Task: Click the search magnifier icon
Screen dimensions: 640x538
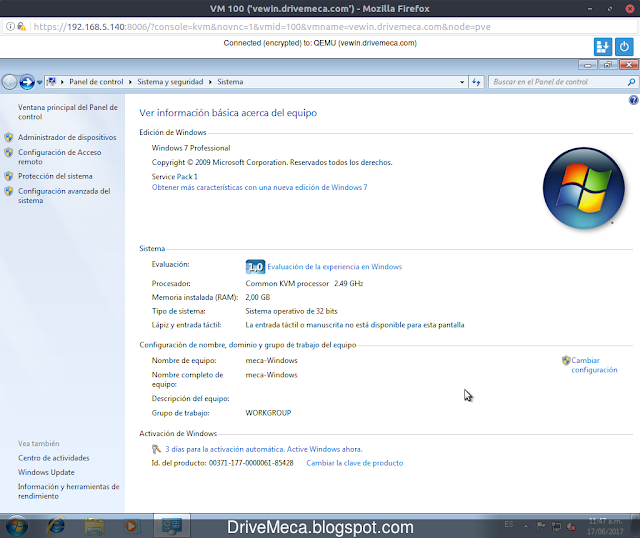Action: point(631,82)
